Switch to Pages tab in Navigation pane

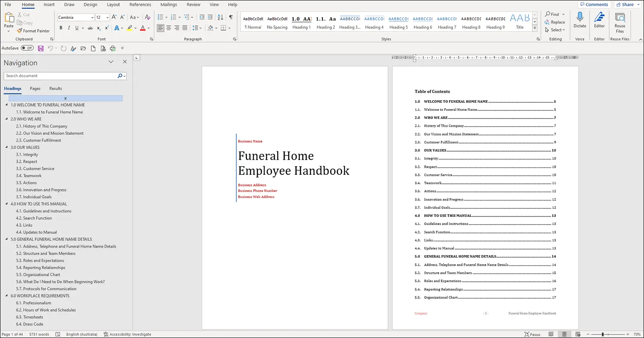click(x=35, y=88)
